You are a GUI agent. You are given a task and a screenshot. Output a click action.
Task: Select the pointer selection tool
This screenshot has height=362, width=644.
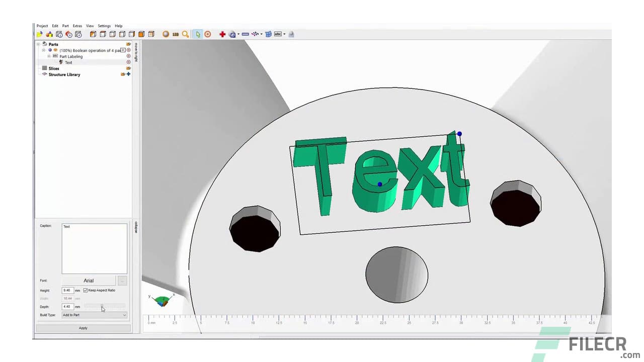198,34
